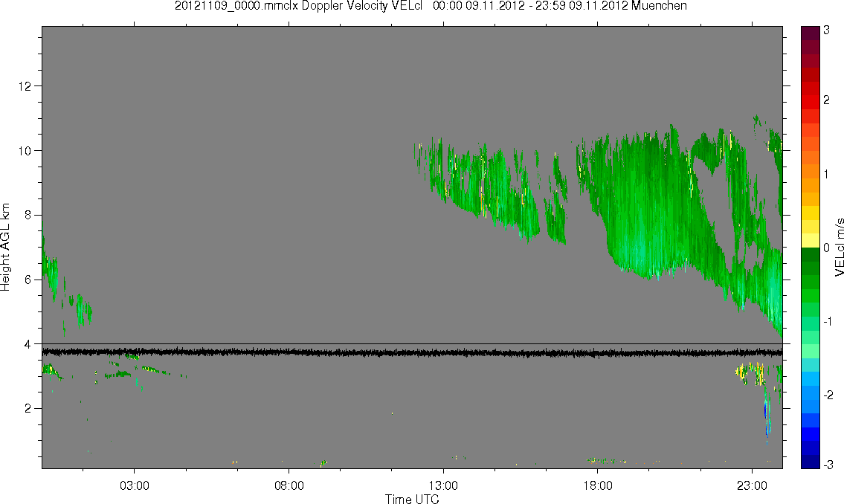The image size is (844, 504).
Task: Click the "Height AGL km" axis label
Action: [x=6, y=248]
